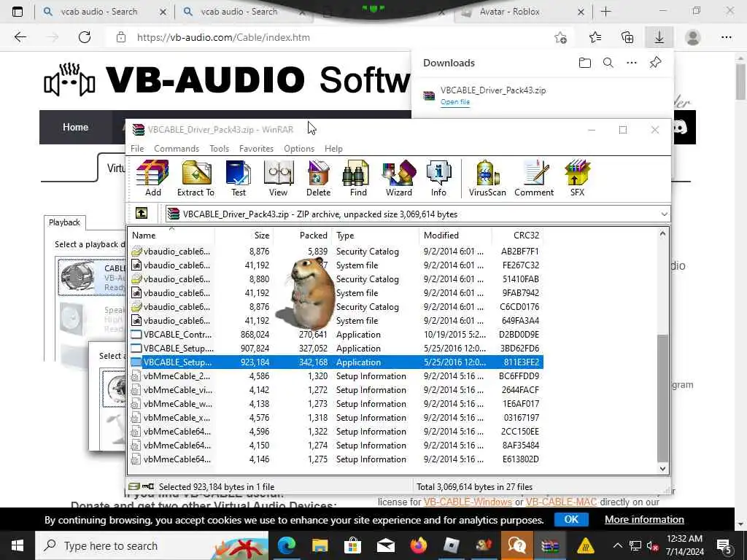Open the Wizard tool
747x560 pixels.
tap(399, 178)
